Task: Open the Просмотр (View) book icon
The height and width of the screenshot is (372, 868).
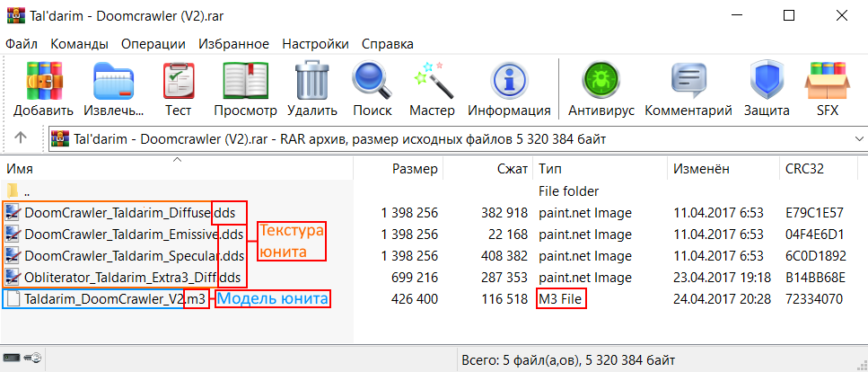Action: point(245,81)
